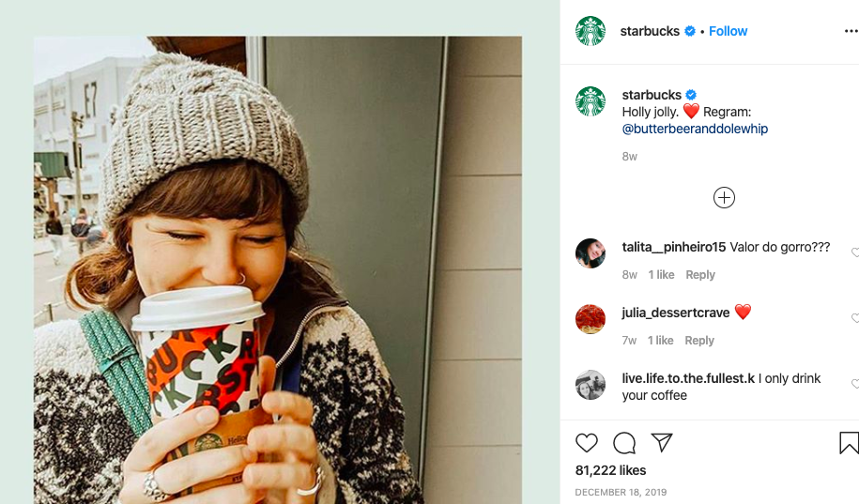Open julia_dessertcrave's profile picture
Image resolution: width=859 pixels, height=504 pixels.
pos(591,319)
